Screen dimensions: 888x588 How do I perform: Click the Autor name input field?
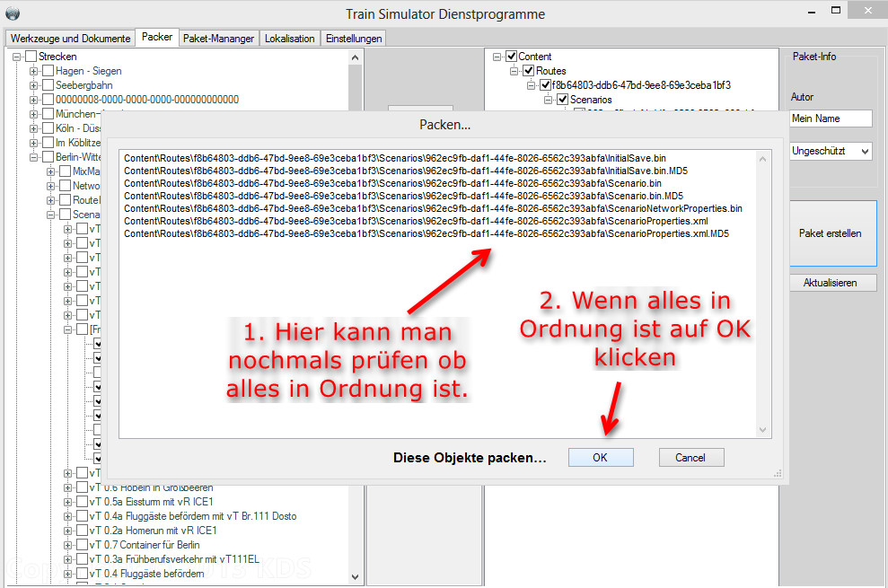(831, 118)
